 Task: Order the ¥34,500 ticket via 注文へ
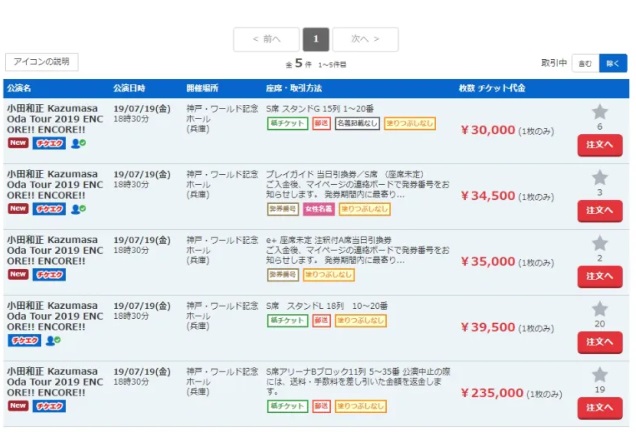pyautogui.click(x=600, y=210)
